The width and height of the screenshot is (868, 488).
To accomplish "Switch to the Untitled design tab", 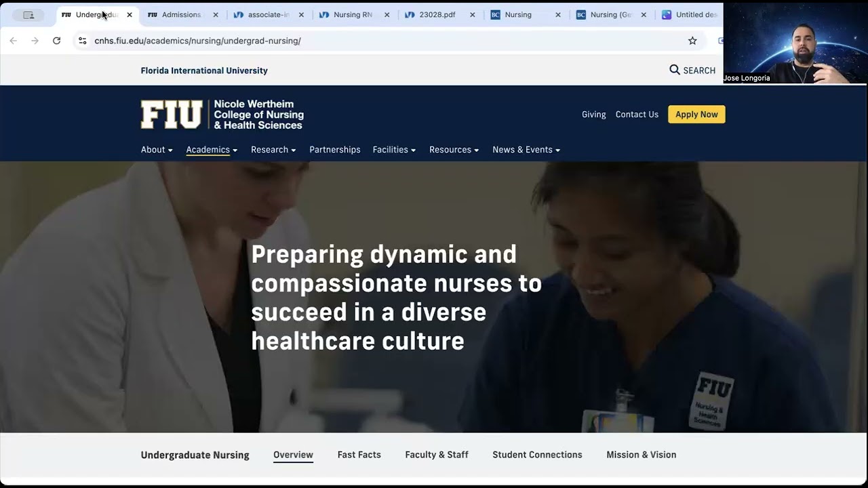I will 689,15.
